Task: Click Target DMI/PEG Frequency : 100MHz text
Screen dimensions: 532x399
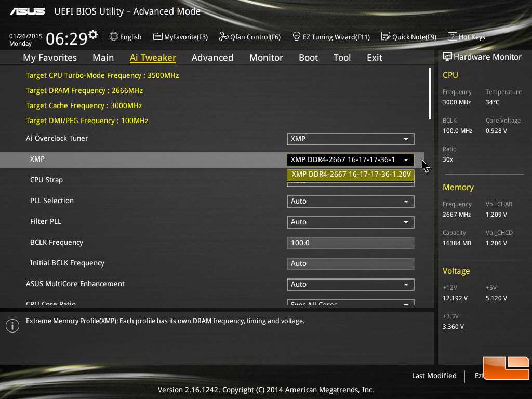Action: pyautogui.click(x=87, y=121)
